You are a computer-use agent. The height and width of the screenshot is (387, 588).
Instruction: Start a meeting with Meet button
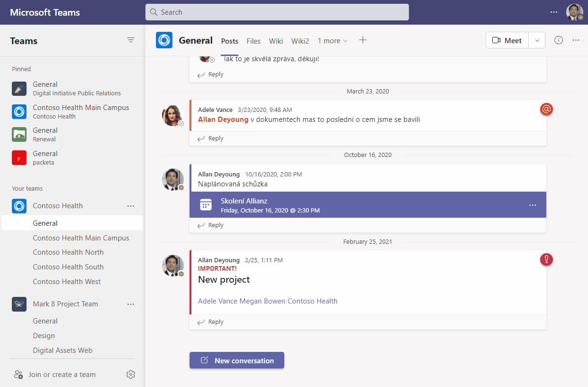click(507, 40)
